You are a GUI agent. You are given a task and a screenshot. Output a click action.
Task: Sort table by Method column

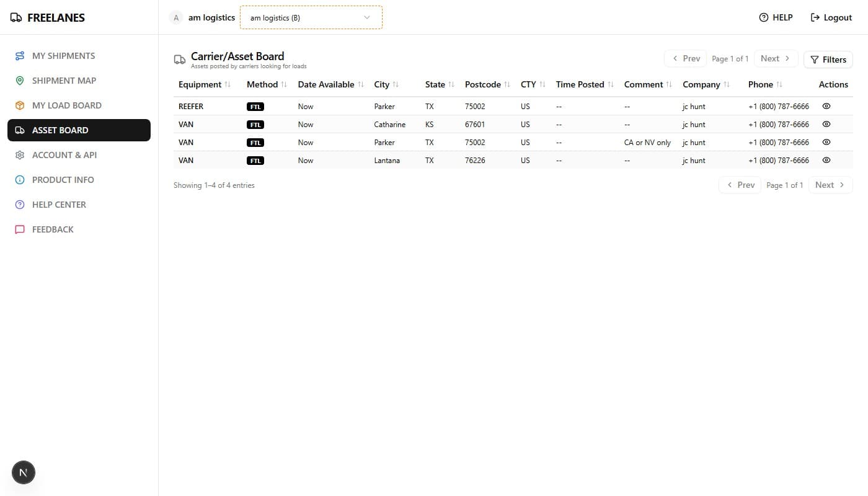point(267,84)
